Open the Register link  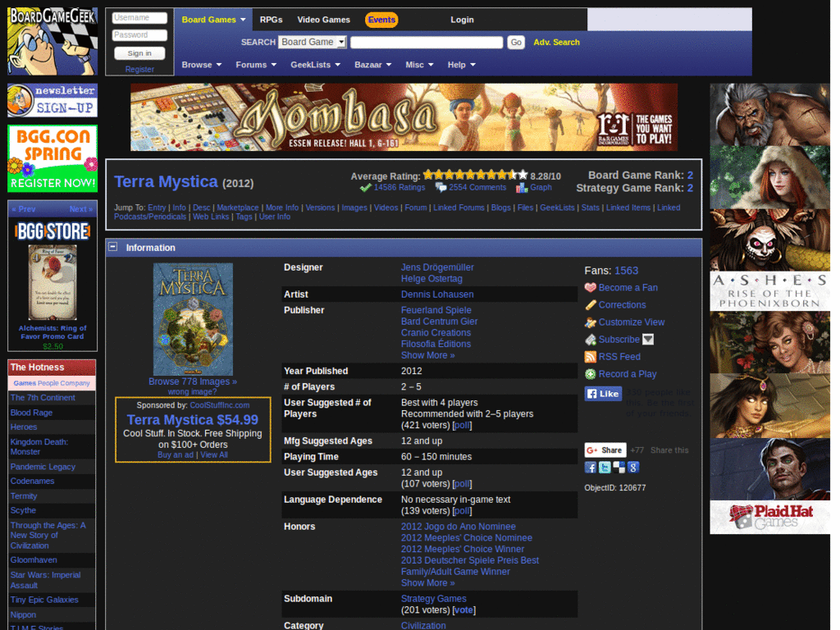[x=139, y=69]
